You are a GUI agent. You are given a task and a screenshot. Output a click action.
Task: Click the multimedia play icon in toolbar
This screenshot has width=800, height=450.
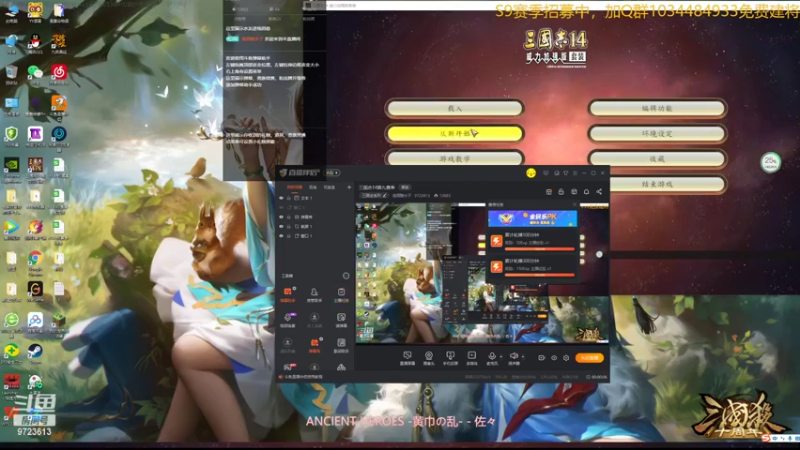pos(472,355)
